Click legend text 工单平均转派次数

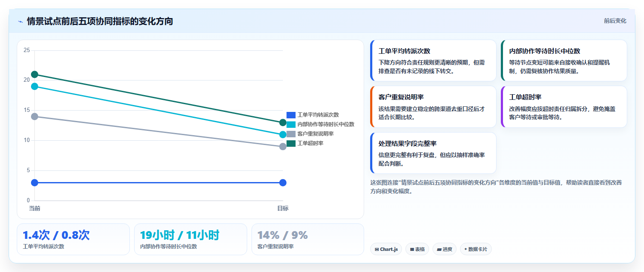[318, 115]
